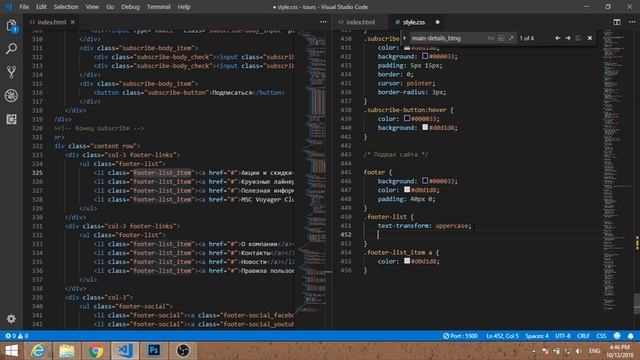The image size is (640, 360).
Task: Open the feedback smiley in status bar
Action: [617, 336]
